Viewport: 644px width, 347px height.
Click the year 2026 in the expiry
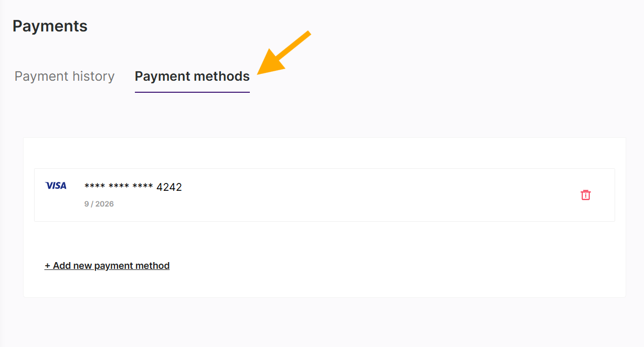[105, 204]
